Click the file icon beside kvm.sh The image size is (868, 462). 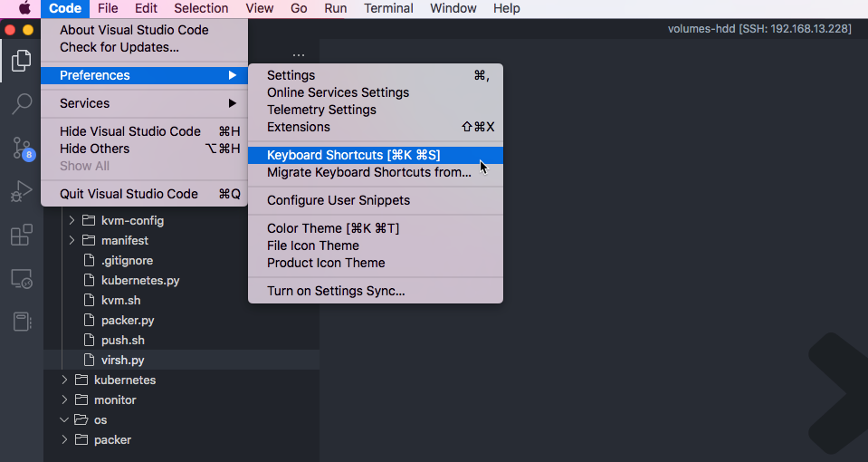[x=89, y=300]
